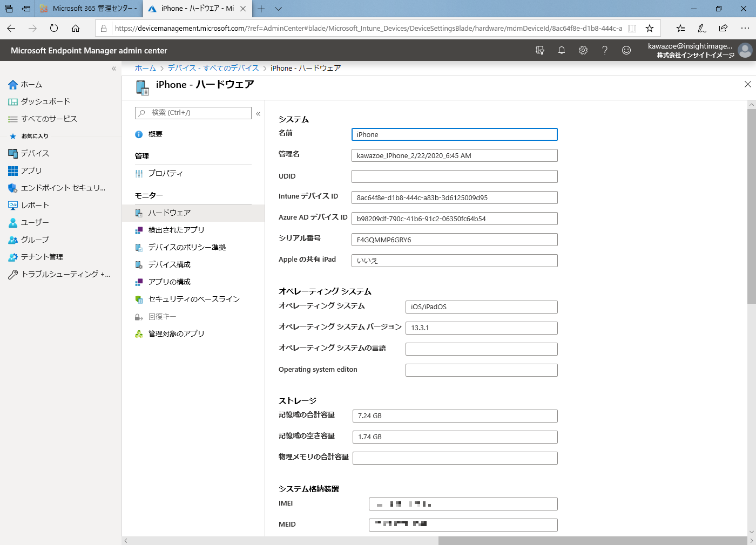
Task: Click inside the 名前 input field
Action: point(454,134)
